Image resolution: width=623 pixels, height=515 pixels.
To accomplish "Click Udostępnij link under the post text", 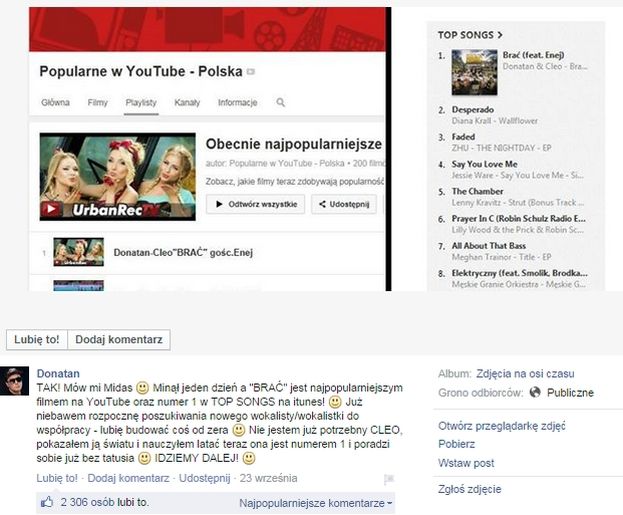I will 205,478.
